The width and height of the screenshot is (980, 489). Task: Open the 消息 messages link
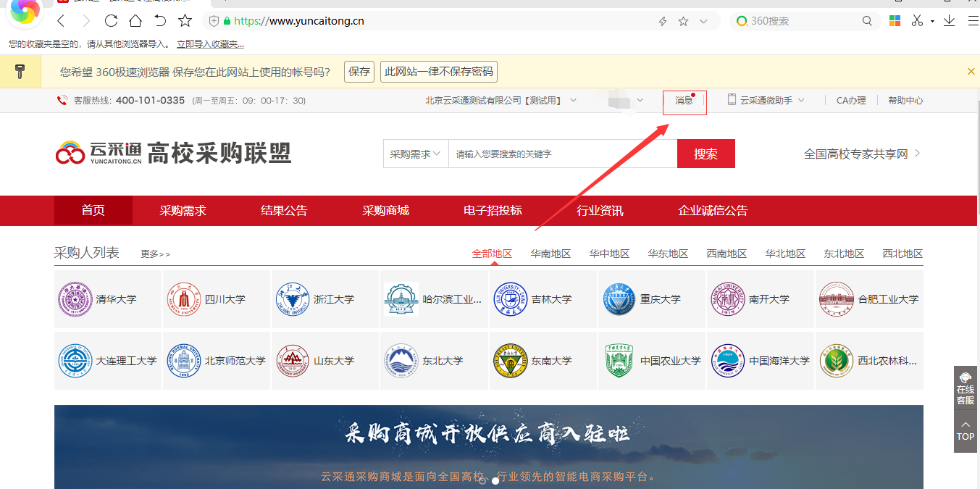pos(684,101)
